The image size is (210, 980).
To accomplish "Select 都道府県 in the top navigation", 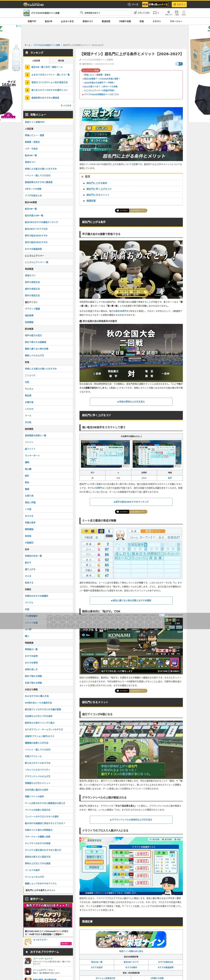I will [106, 21].
